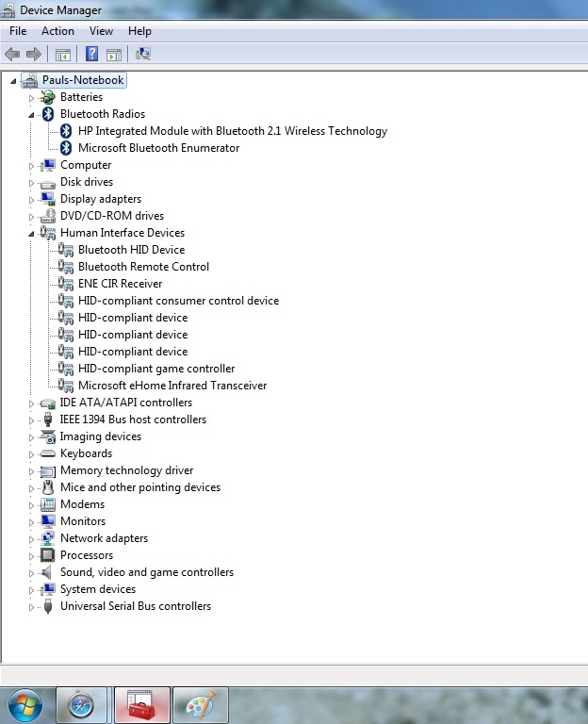Click the Mice and pointing devices icon
Screen dimensions: 588x724
[x=48, y=487]
